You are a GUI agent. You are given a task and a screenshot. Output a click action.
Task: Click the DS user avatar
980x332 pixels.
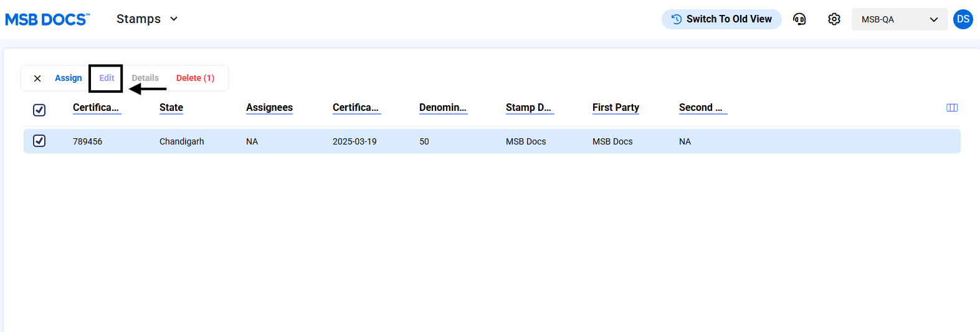click(x=963, y=19)
